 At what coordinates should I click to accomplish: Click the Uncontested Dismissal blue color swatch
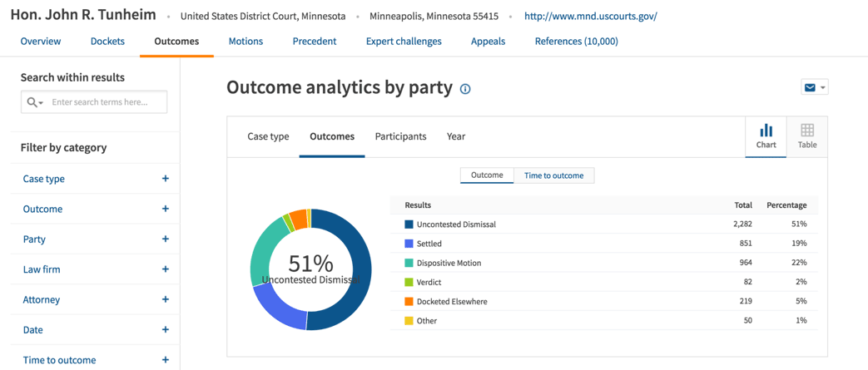409,224
